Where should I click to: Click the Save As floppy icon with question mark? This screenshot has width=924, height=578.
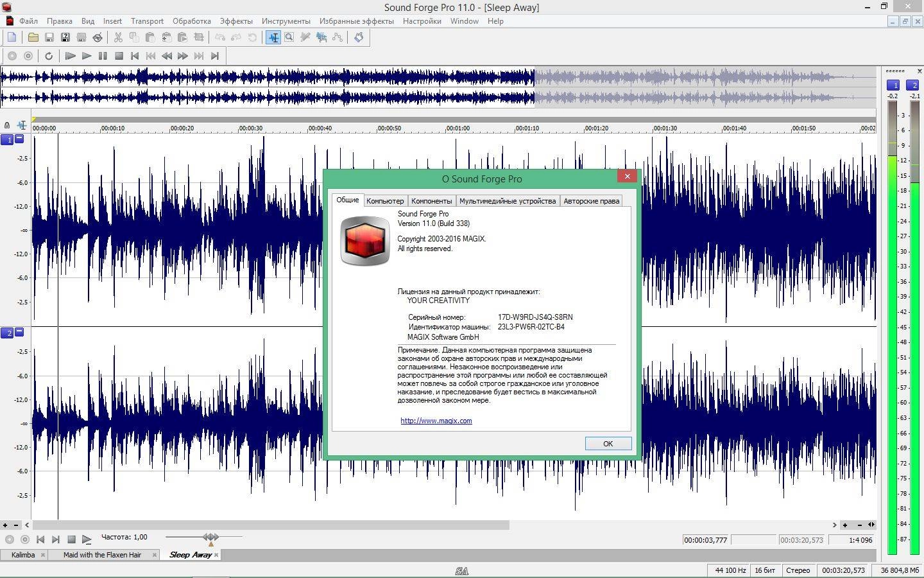tap(65, 37)
